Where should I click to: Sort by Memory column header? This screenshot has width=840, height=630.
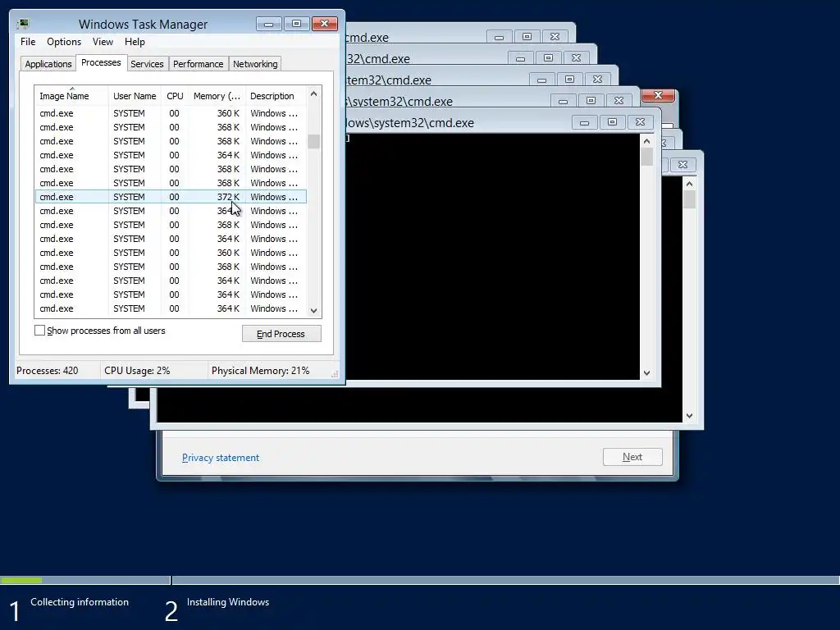click(217, 96)
